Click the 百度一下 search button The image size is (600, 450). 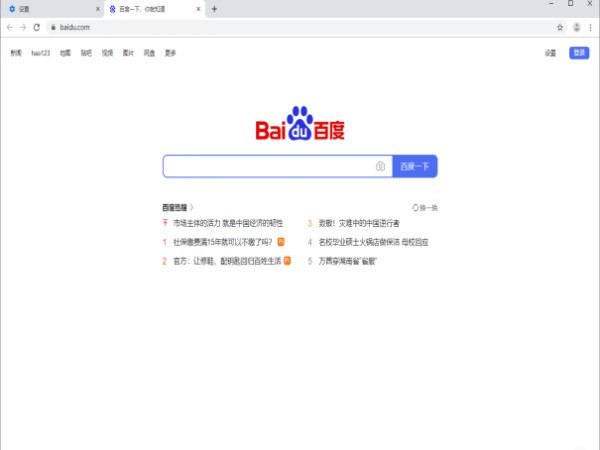pyautogui.click(x=415, y=166)
